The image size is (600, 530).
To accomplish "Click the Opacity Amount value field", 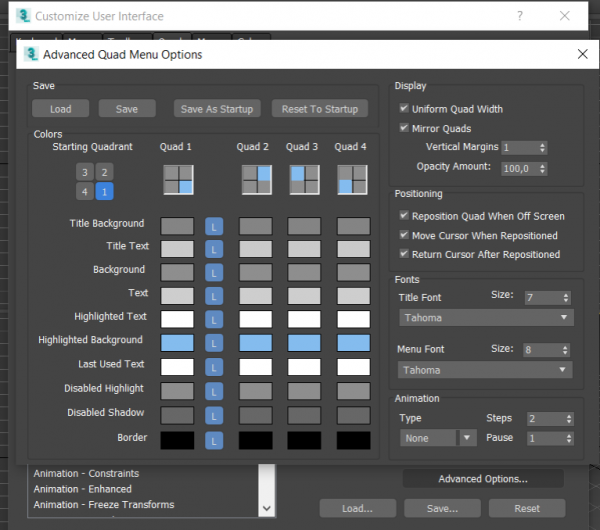I will (x=520, y=169).
